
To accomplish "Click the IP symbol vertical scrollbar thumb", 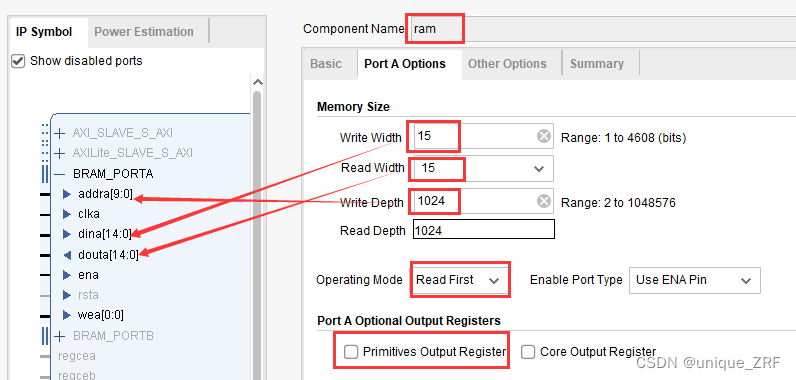I will pos(257,236).
